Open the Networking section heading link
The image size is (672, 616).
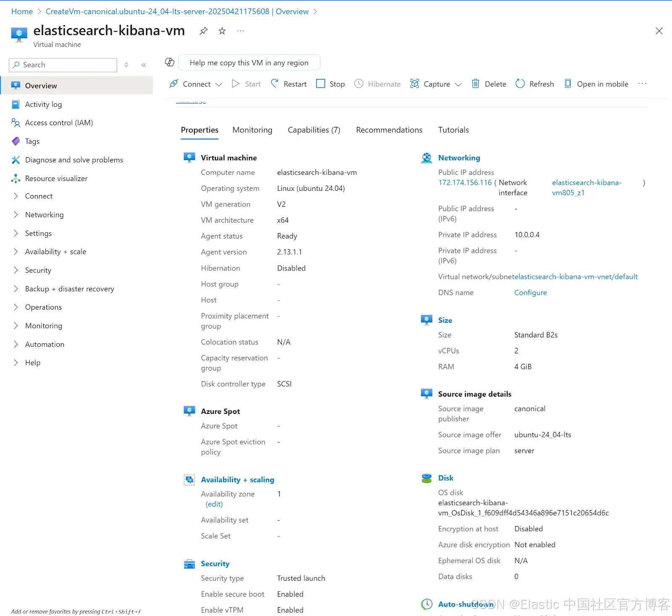(459, 158)
